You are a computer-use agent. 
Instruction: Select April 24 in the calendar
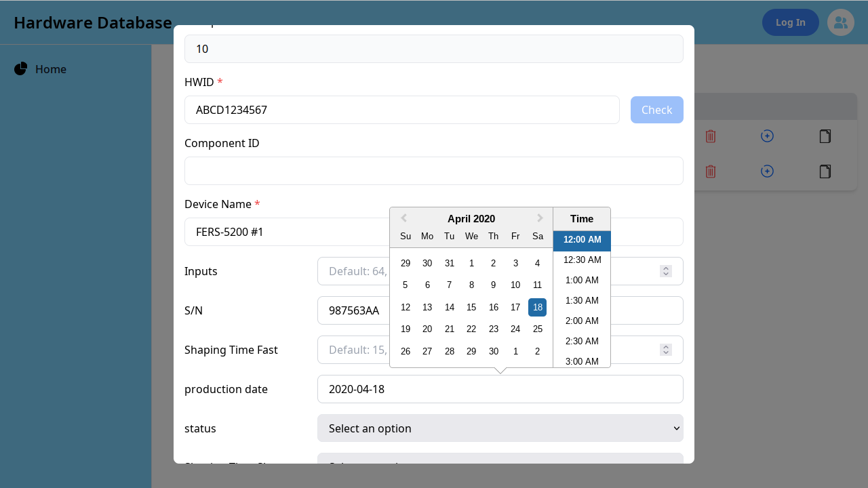tap(515, 329)
